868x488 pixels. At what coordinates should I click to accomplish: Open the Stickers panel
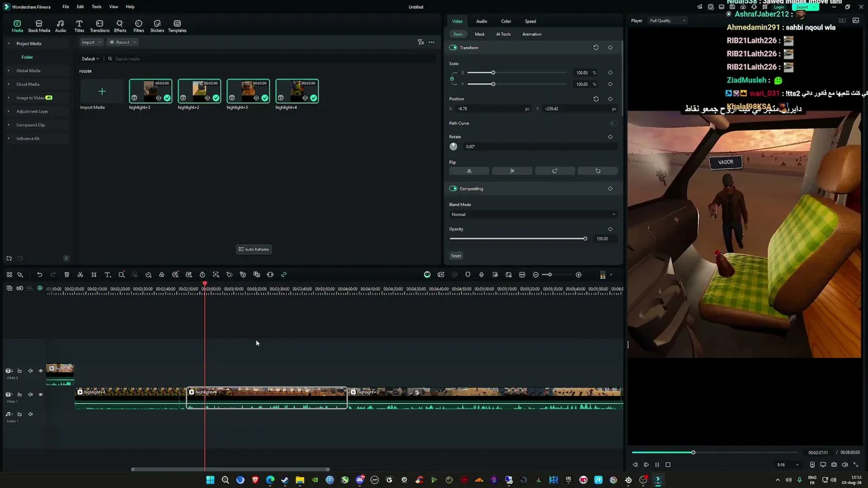[x=157, y=26]
